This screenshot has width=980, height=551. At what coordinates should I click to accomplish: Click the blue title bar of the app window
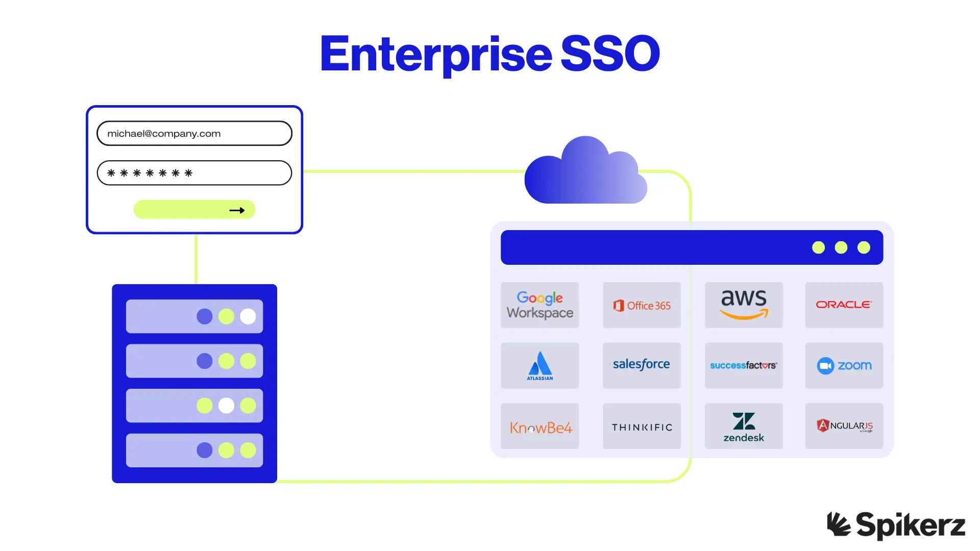pyautogui.click(x=692, y=247)
